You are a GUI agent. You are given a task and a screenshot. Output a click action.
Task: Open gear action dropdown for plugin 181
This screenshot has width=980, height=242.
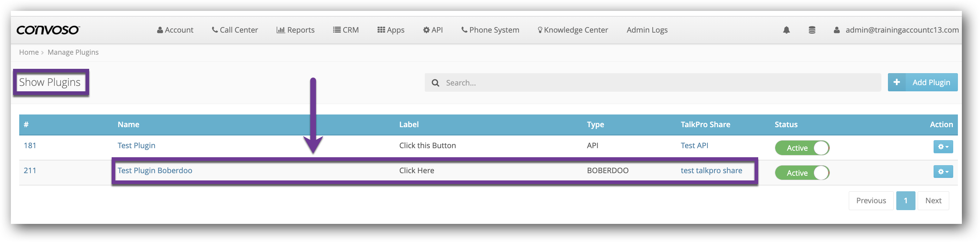pyautogui.click(x=943, y=147)
